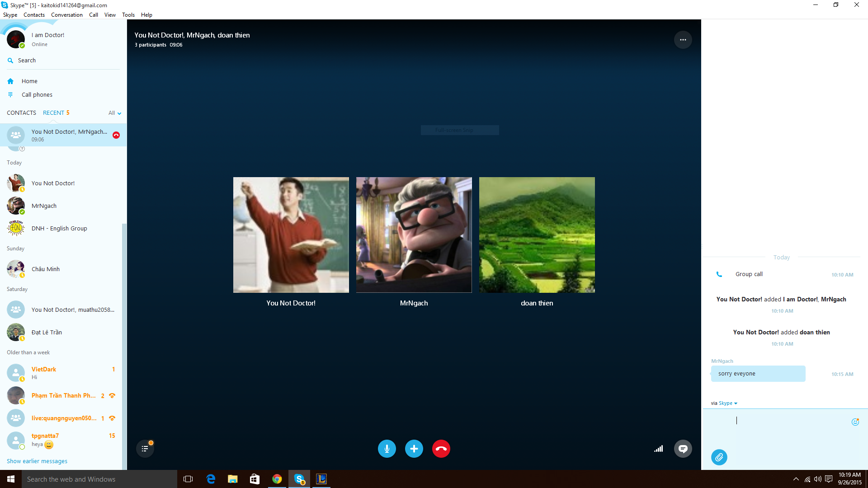Image resolution: width=868 pixels, height=488 pixels.
Task: End the group call with red hang-up button
Action: (441, 449)
